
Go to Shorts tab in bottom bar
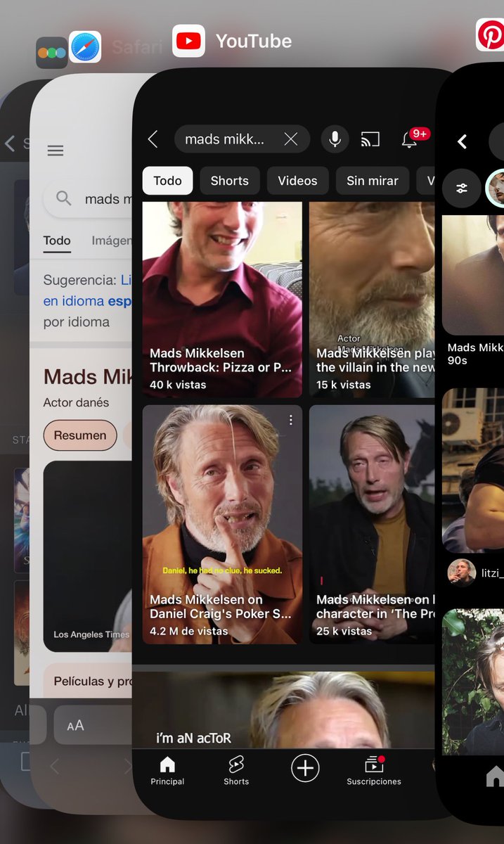point(236,770)
